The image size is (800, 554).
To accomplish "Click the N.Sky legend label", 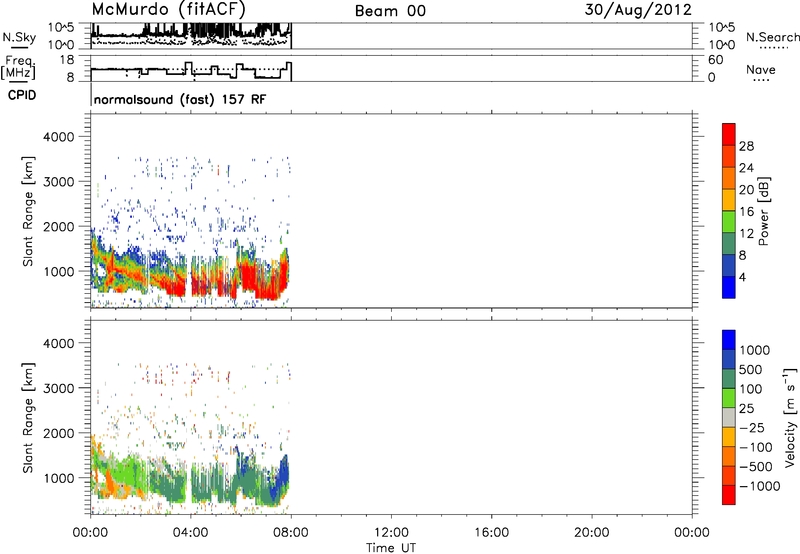I will click(19, 37).
